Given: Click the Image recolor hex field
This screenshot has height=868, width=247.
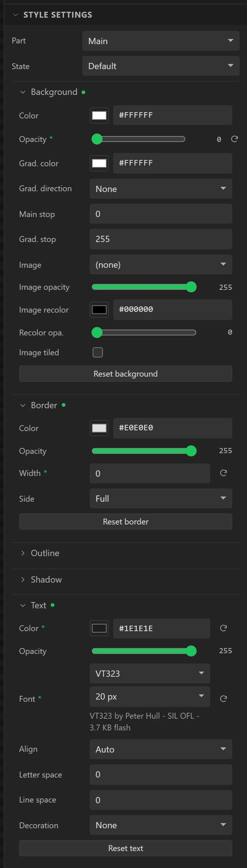Looking at the screenshot, I should (x=173, y=309).
